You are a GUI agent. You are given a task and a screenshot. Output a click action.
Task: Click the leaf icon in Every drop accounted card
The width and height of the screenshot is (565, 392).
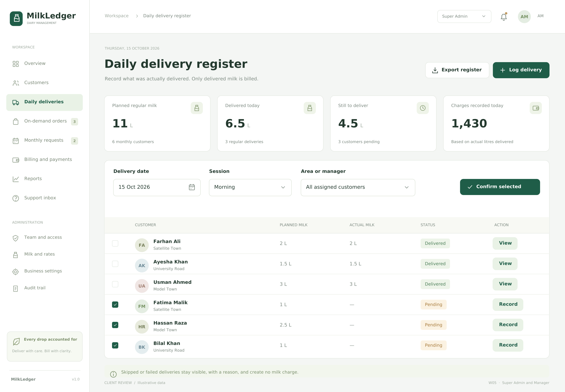[16, 341]
